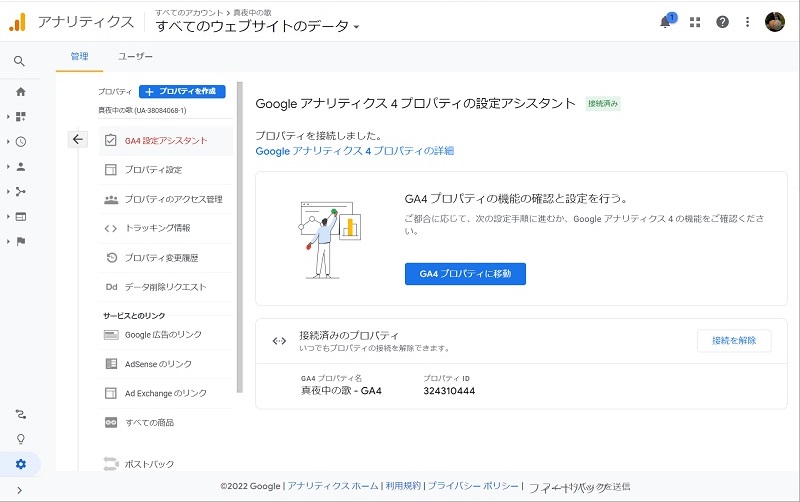Open Audience person icon in sidebar
Screen dimensions: 800x502
pyautogui.click(x=20, y=167)
